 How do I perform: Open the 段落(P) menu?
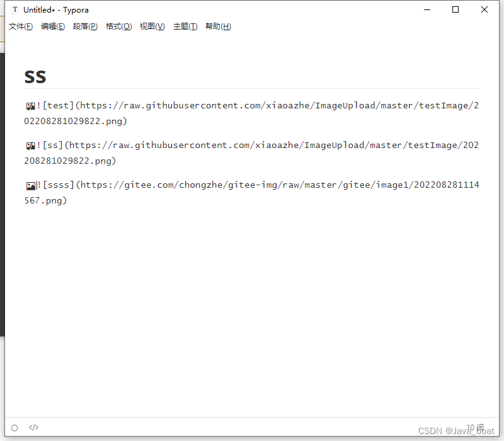click(x=85, y=26)
